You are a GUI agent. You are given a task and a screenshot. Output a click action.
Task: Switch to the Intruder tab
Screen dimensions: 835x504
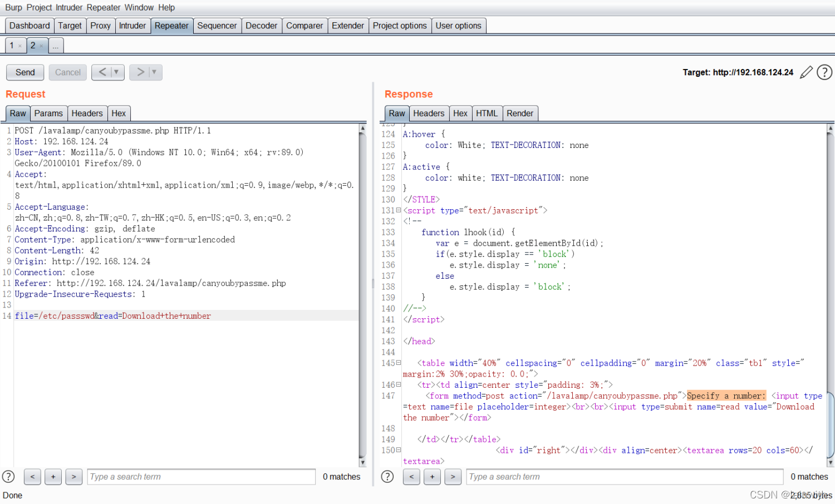(132, 26)
